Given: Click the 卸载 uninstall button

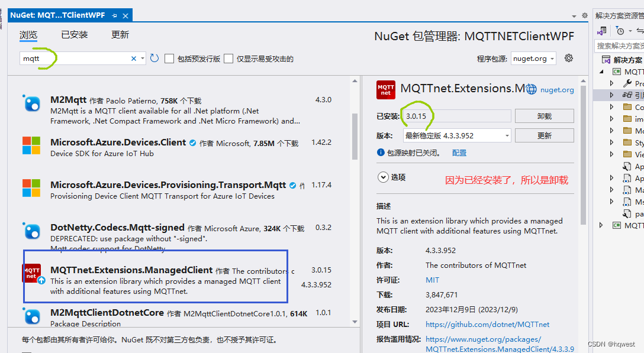Looking at the screenshot, I should (544, 116).
